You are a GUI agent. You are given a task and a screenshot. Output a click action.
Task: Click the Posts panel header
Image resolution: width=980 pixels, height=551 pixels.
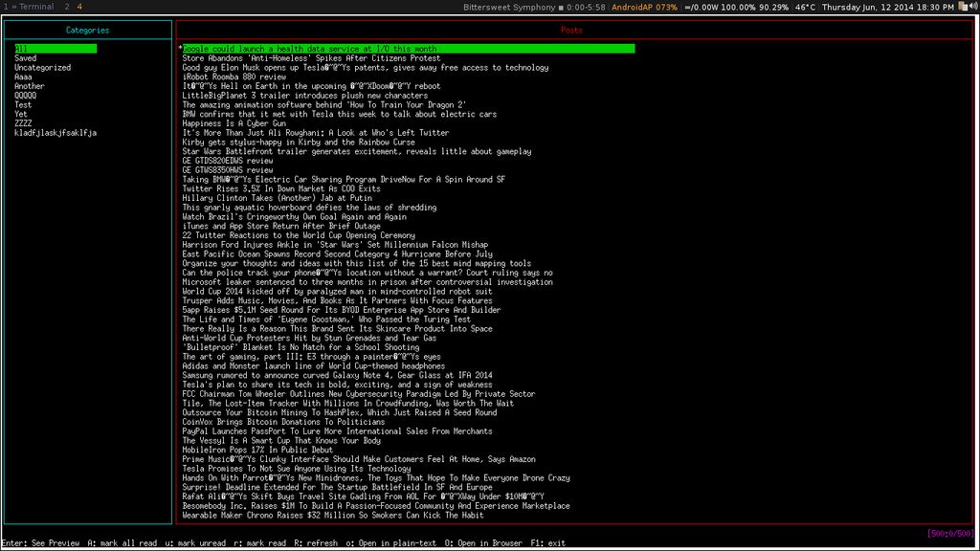click(x=571, y=30)
